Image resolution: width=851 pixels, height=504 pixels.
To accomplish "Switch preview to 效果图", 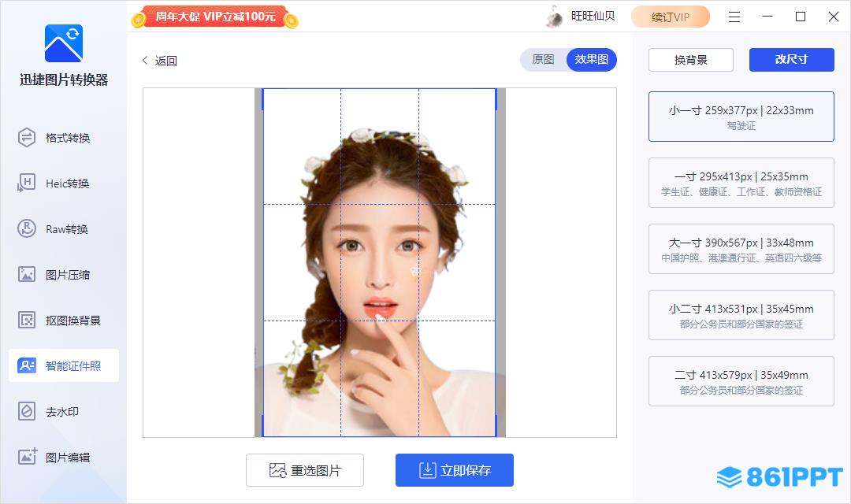I will (x=592, y=60).
